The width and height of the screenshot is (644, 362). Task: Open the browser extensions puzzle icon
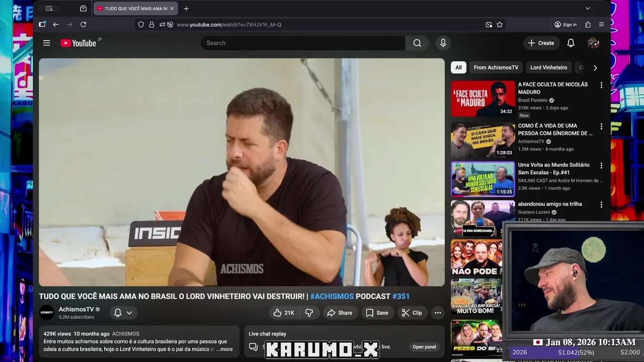click(588, 25)
